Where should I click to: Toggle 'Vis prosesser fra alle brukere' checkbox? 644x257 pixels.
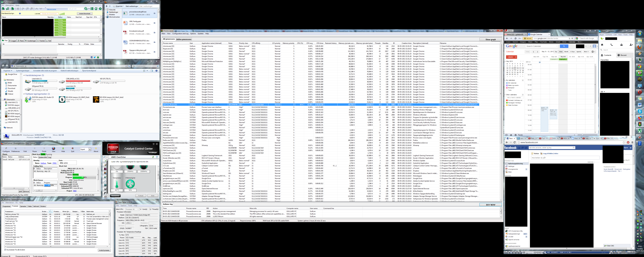5,250
